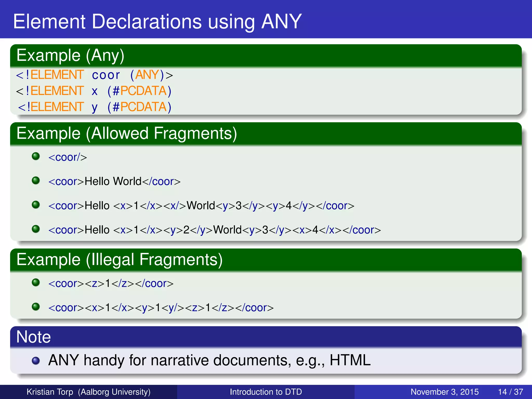Click the 14 / 37 page counter
The width and height of the screenshot is (532, 399).
click(x=510, y=392)
